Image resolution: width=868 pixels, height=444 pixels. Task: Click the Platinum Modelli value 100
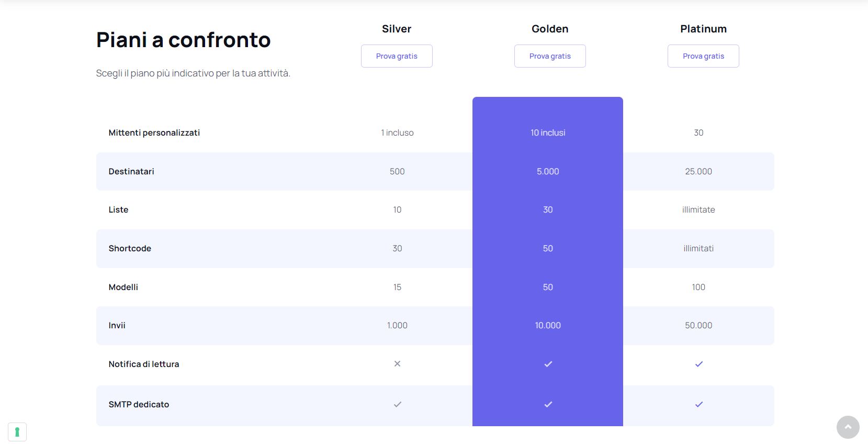click(x=698, y=287)
